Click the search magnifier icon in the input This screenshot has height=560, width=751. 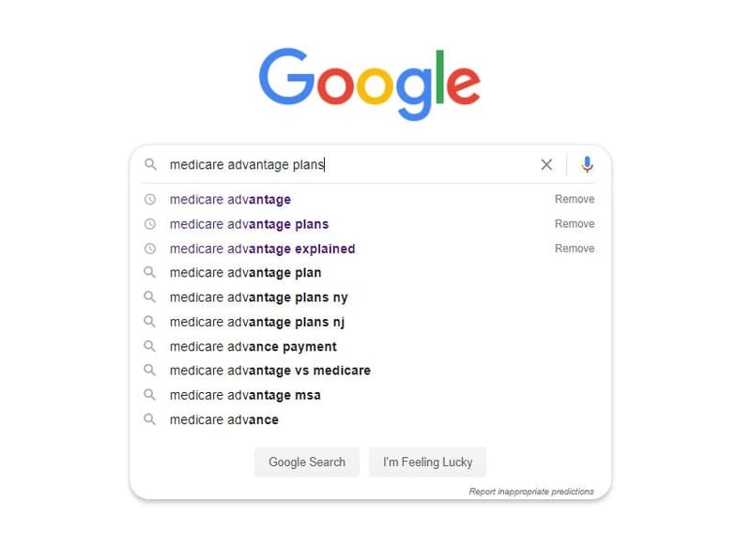(150, 164)
